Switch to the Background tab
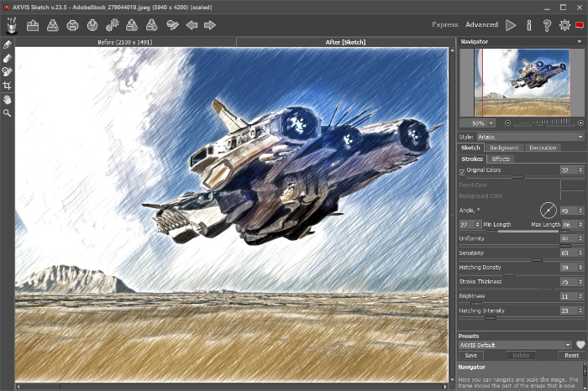 [x=504, y=148]
